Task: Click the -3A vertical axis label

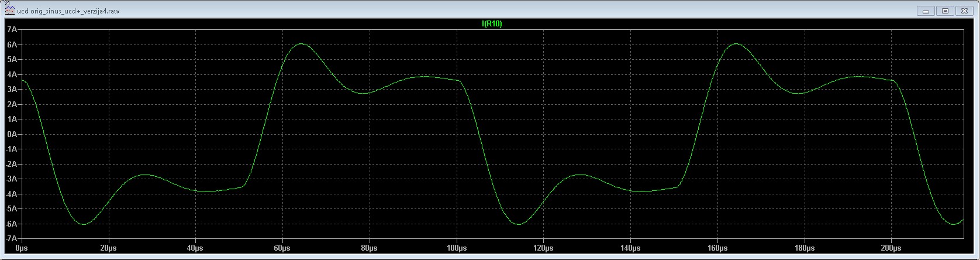Action: [x=10, y=179]
